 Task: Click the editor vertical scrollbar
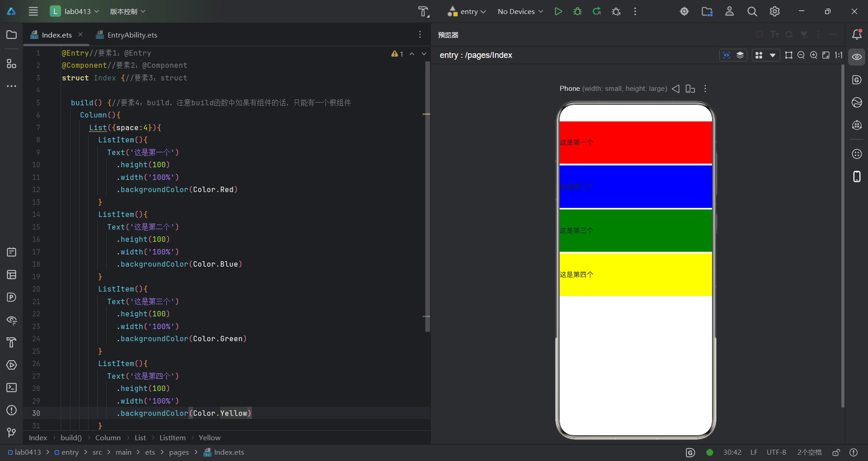coord(428,196)
